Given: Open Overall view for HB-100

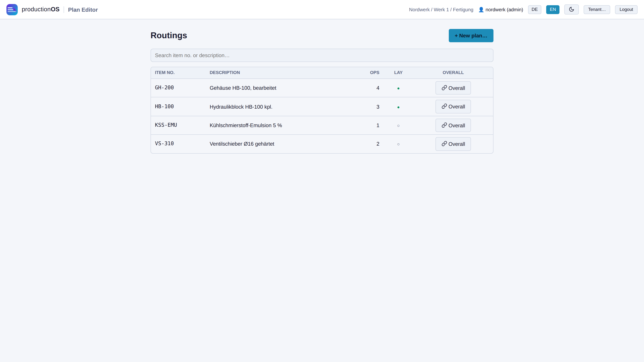Looking at the screenshot, I should click(x=453, y=106).
